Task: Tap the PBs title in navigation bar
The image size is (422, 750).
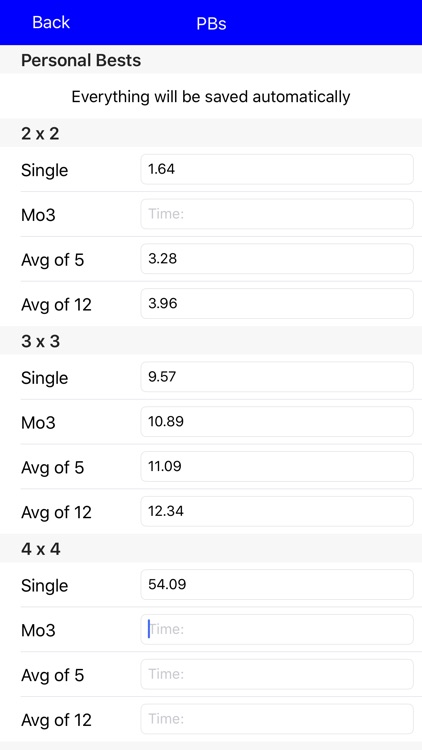Action: [211, 23]
